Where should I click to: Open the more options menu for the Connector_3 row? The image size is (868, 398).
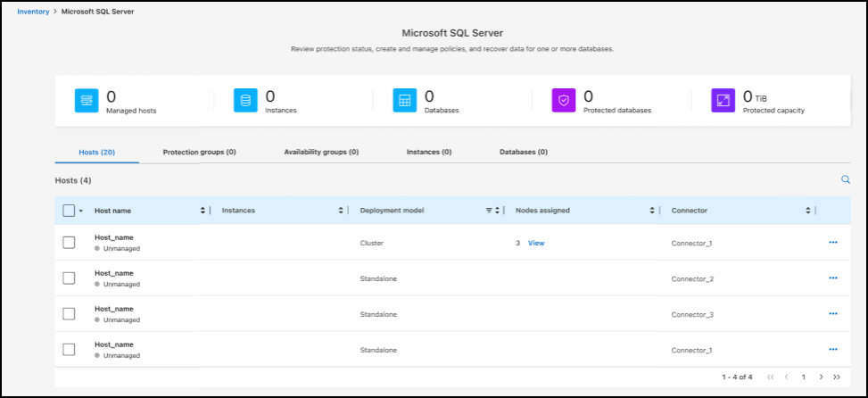coord(833,314)
